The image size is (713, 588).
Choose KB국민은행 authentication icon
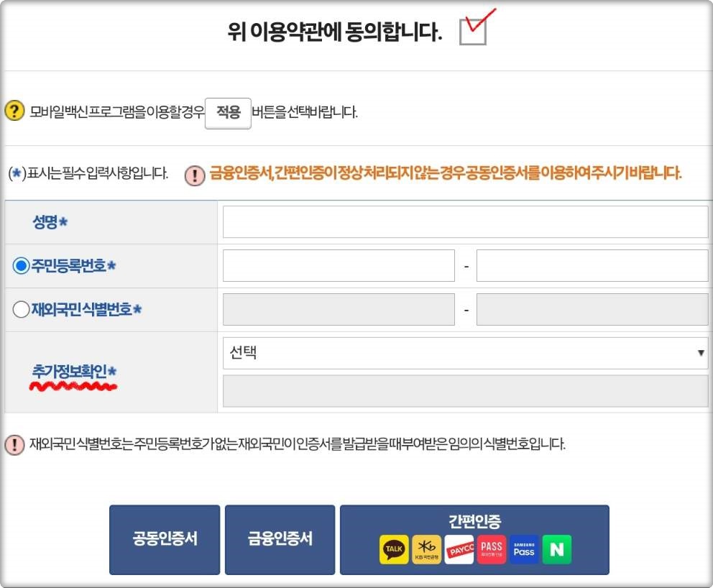428,548
